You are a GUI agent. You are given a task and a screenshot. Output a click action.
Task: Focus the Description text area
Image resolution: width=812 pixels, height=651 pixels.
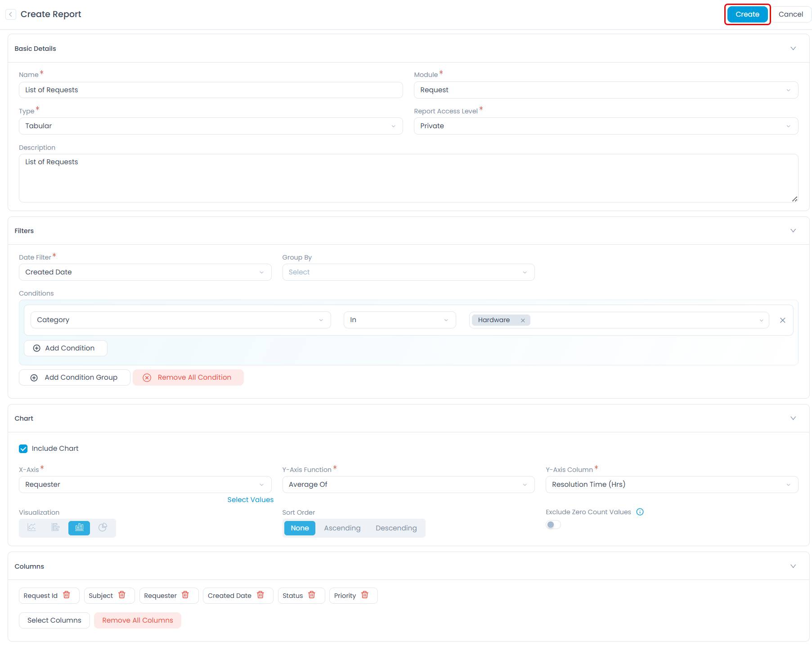[408, 178]
